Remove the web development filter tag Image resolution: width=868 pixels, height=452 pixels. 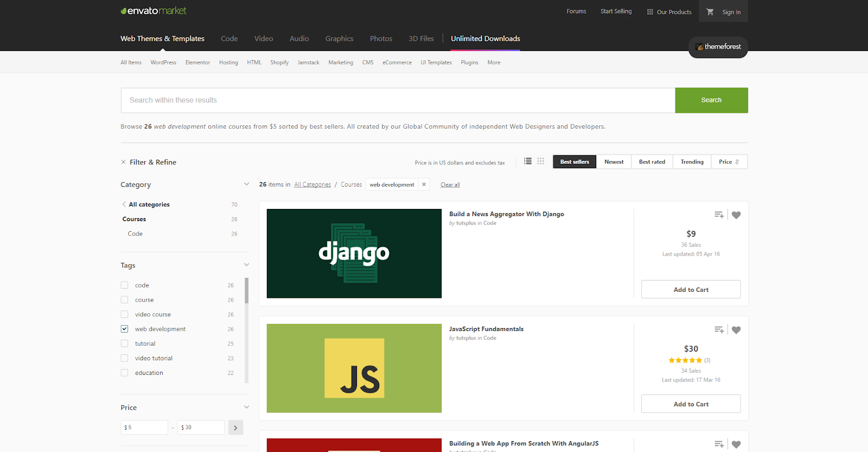tap(424, 184)
